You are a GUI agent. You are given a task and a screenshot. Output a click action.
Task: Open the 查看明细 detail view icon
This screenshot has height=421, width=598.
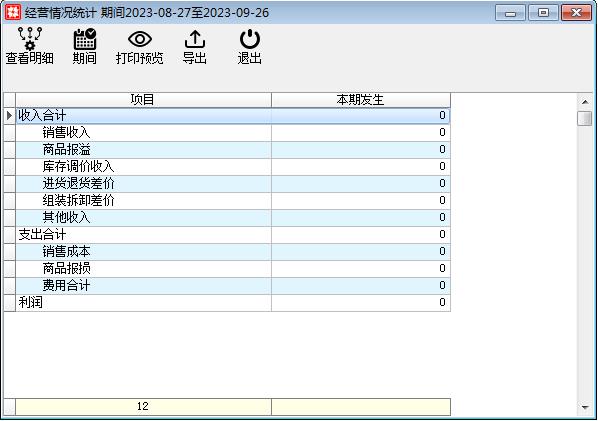coord(30,39)
